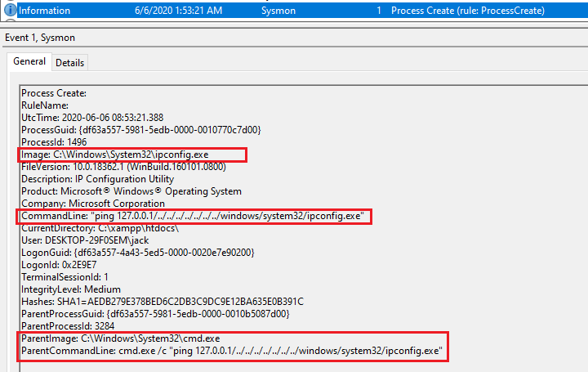Viewport: 588px width, 372px height.
Task: Click the Description: IP Configuration Utility line
Action: tap(97, 179)
